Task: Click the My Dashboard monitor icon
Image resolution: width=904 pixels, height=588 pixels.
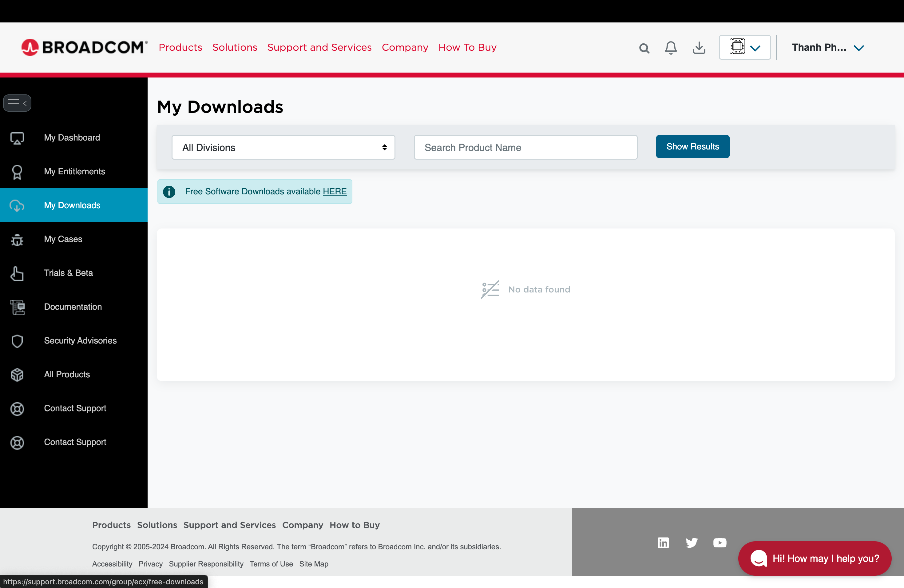Action: click(17, 138)
